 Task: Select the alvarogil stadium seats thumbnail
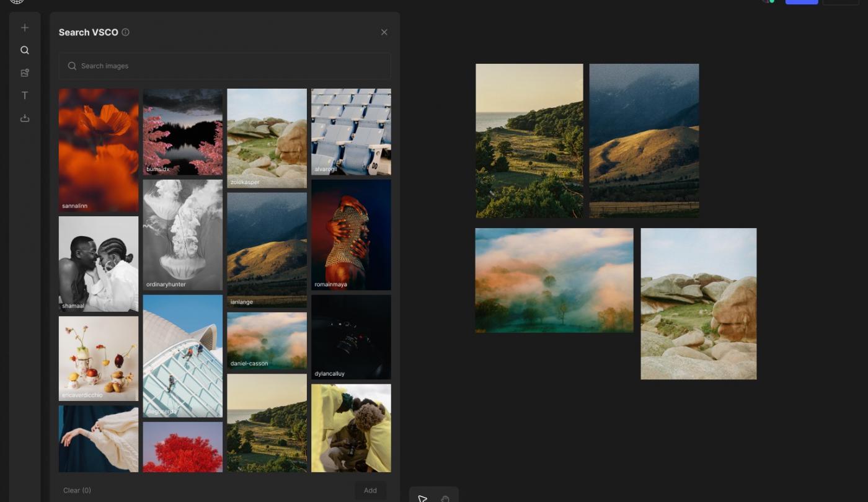click(351, 132)
